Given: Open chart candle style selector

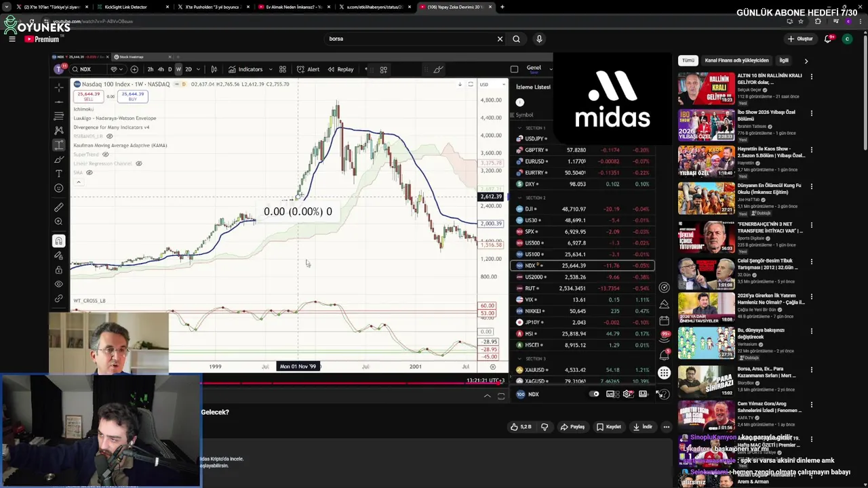Looking at the screenshot, I should (x=214, y=69).
